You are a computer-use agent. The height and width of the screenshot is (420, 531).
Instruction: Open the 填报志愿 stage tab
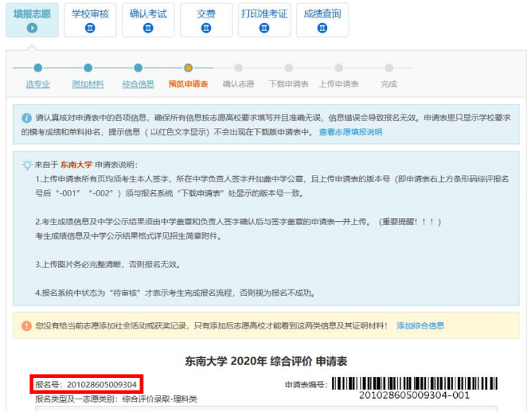click(32, 20)
